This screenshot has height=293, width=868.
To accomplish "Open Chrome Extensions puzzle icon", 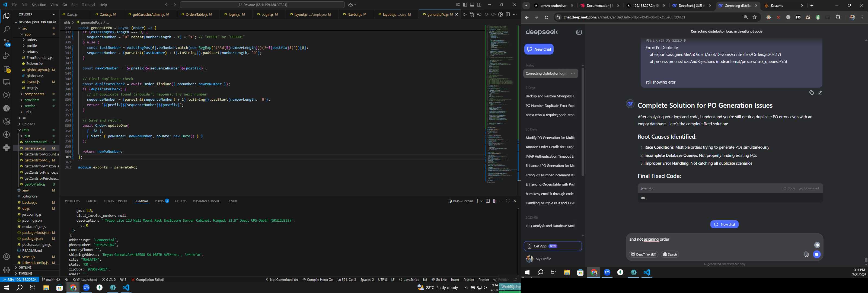I will click(838, 17).
